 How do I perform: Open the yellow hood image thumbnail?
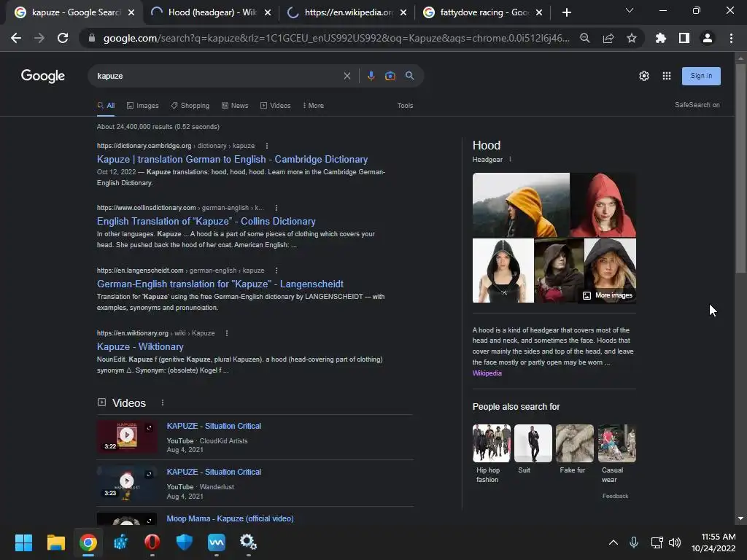click(521, 205)
